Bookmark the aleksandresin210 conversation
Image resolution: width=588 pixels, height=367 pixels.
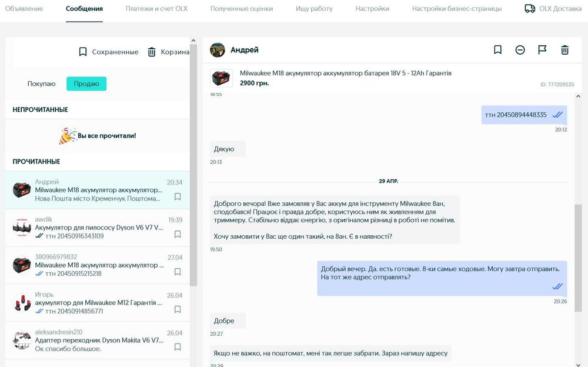tap(178, 347)
